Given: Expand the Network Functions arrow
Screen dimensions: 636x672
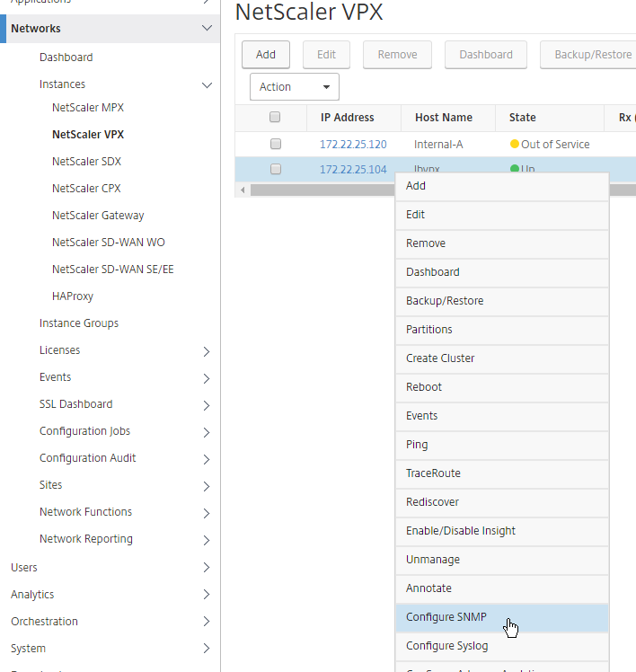Looking at the screenshot, I should (206, 513).
